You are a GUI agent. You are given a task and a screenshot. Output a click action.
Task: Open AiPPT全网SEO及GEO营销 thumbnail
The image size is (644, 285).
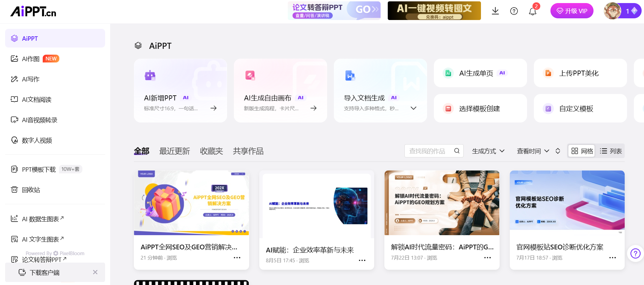(x=192, y=203)
